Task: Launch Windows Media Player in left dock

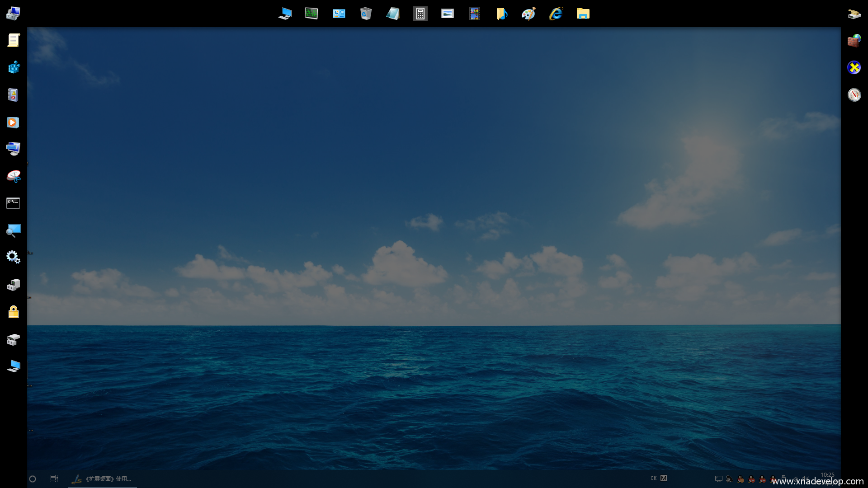Action: point(13,122)
